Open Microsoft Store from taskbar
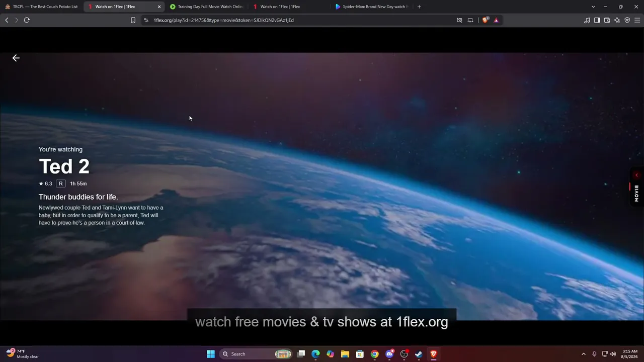Screen dimensions: 644x362 360,354
